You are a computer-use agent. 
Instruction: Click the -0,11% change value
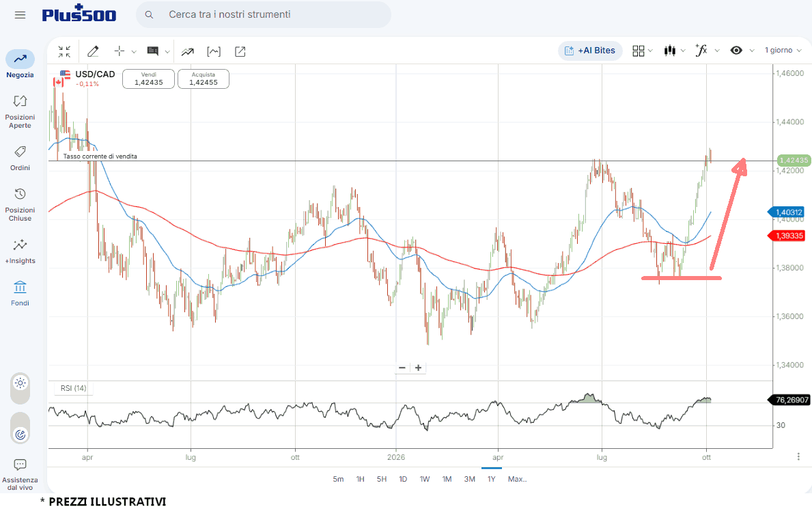pyautogui.click(x=87, y=84)
